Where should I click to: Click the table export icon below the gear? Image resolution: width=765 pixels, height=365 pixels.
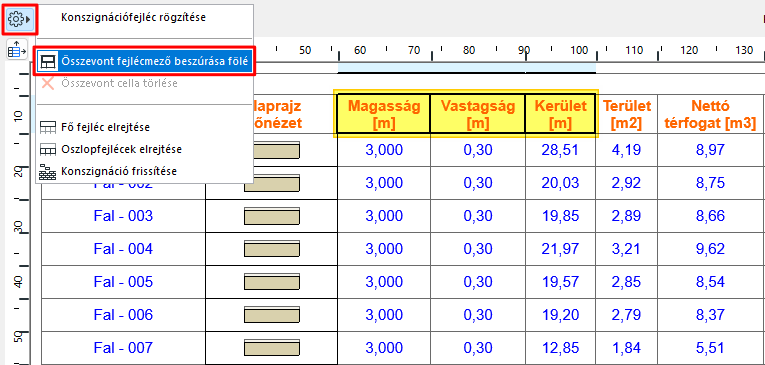(17, 50)
